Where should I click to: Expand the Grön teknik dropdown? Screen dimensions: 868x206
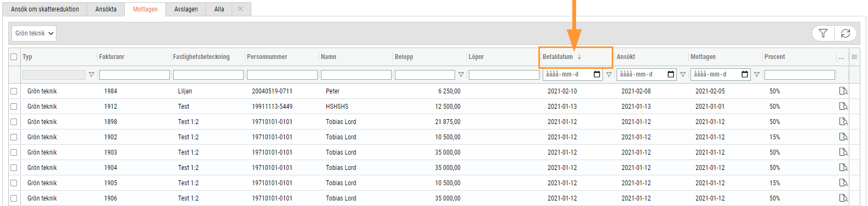(34, 33)
